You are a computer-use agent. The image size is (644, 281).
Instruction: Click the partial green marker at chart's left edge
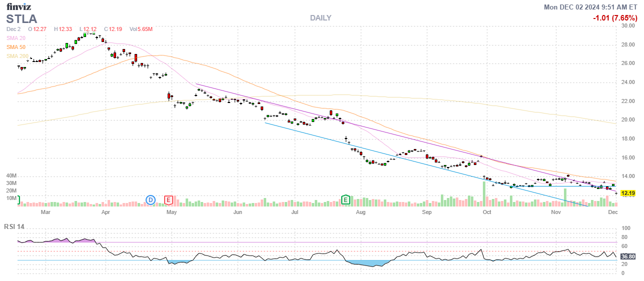[x=19, y=200]
